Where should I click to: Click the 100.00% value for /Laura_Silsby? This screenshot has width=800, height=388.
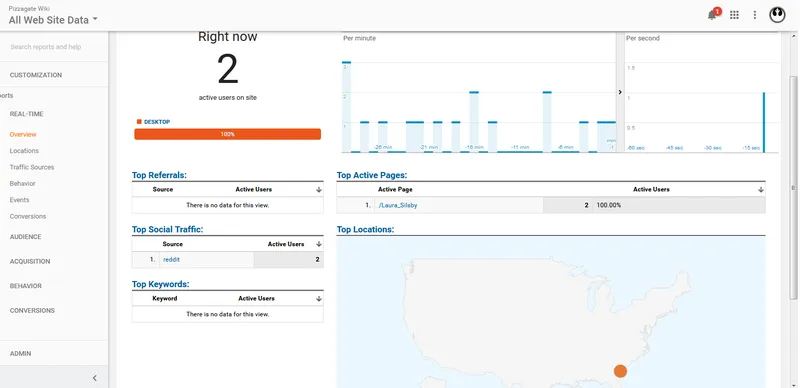(609, 205)
